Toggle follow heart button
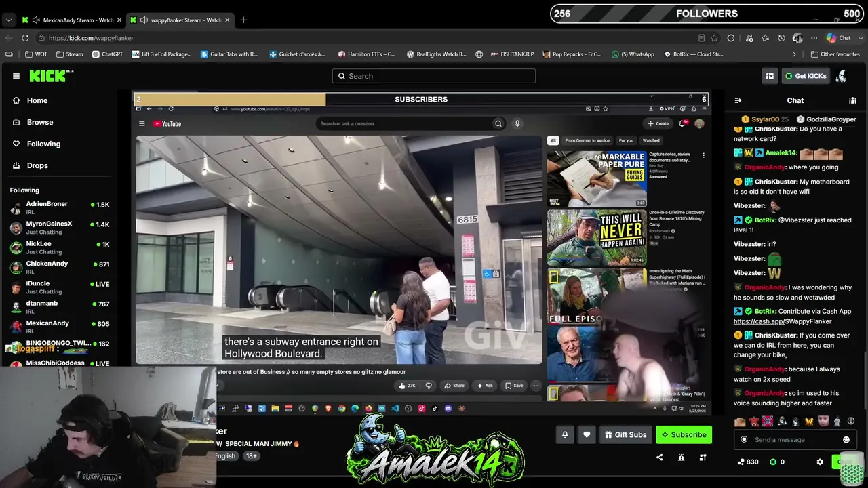Image resolution: width=868 pixels, height=488 pixels. pyautogui.click(x=587, y=434)
